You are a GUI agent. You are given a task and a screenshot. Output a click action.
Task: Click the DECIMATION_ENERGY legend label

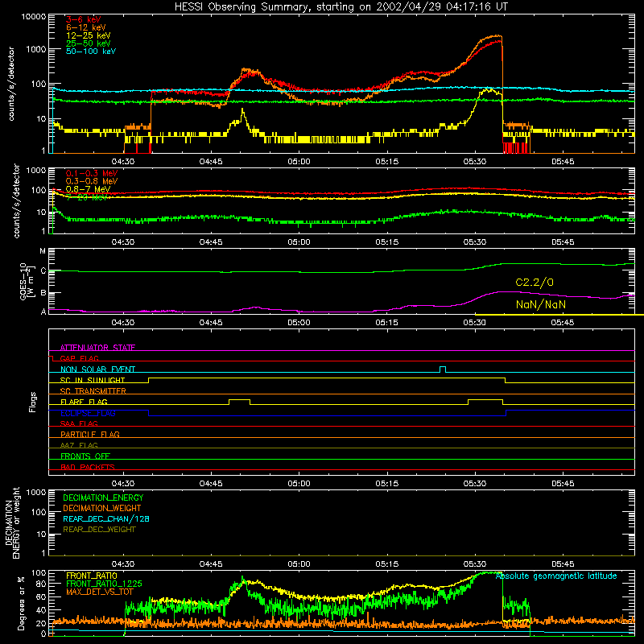click(x=103, y=497)
